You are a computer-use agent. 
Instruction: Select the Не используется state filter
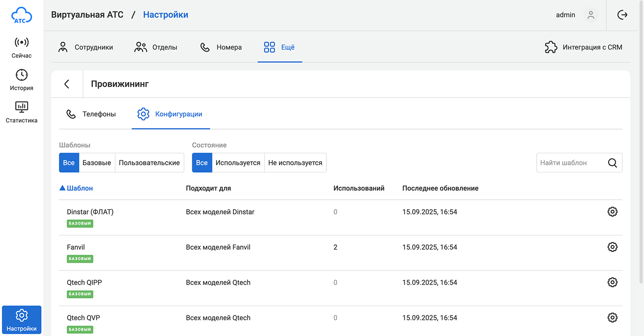point(295,163)
